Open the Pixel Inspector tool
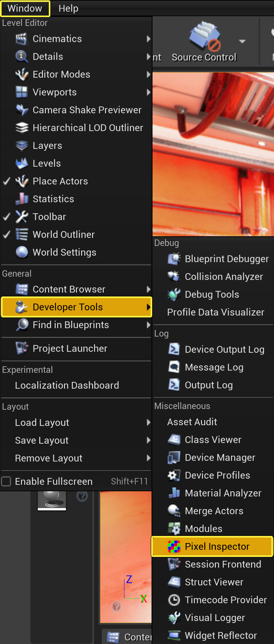This screenshot has width=274, height=644. pos(212,546)
